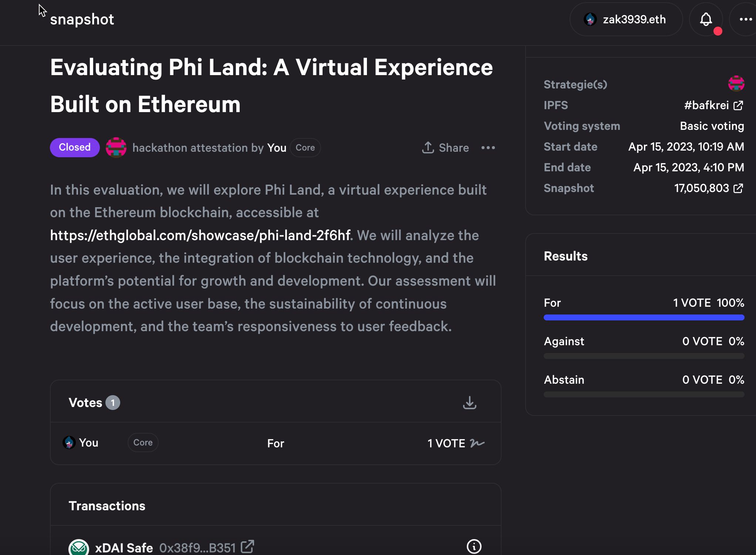
Task: Open the hackathon attestation space link
Action: tap(191, 148)
